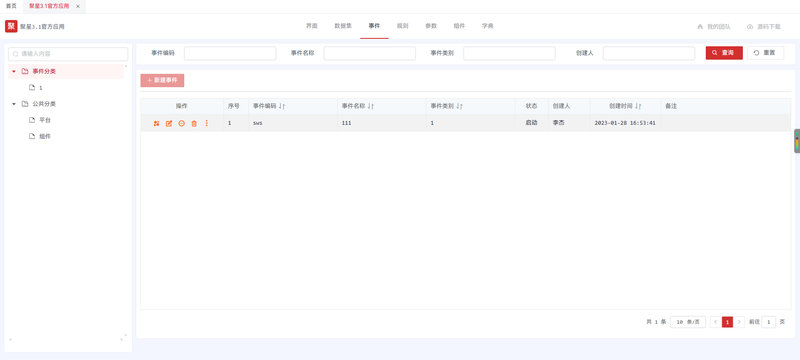The height and width of the screenshot is (360, 800).
Task: Click the tree search box 请输入内容
Action: (68, 54)
